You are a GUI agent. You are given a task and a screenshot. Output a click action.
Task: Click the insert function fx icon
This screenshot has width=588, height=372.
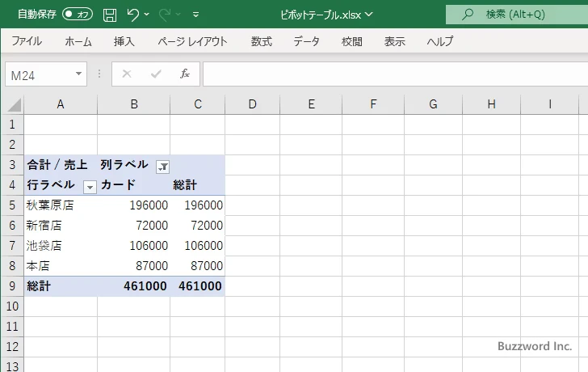click(x=184, y=74)
